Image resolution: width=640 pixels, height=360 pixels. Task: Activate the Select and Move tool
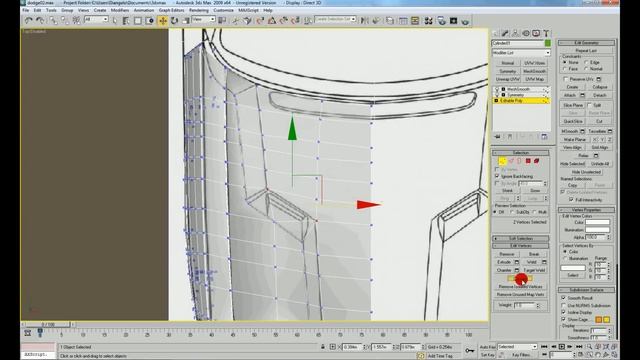coord(162,20)
